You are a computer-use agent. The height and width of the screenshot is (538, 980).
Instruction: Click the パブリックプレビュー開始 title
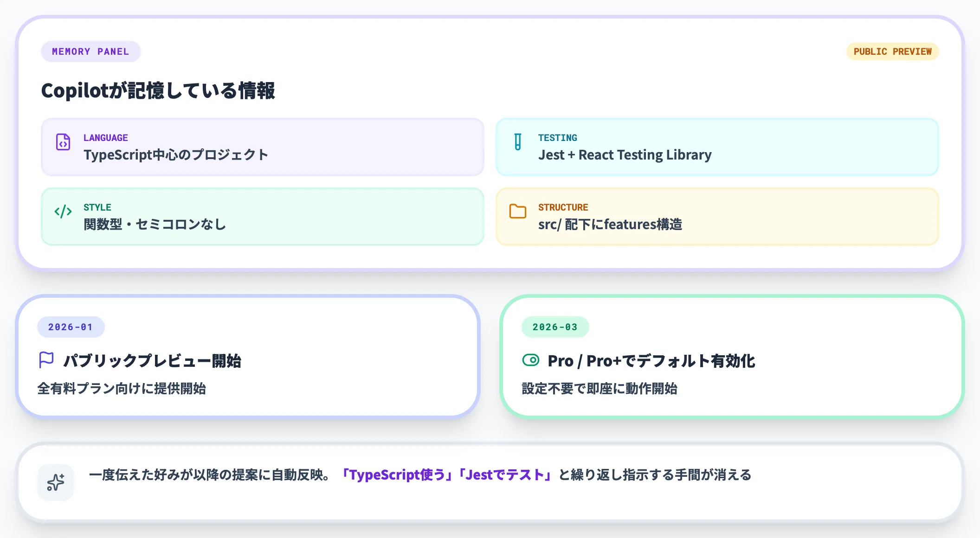[x=152, y=361]
